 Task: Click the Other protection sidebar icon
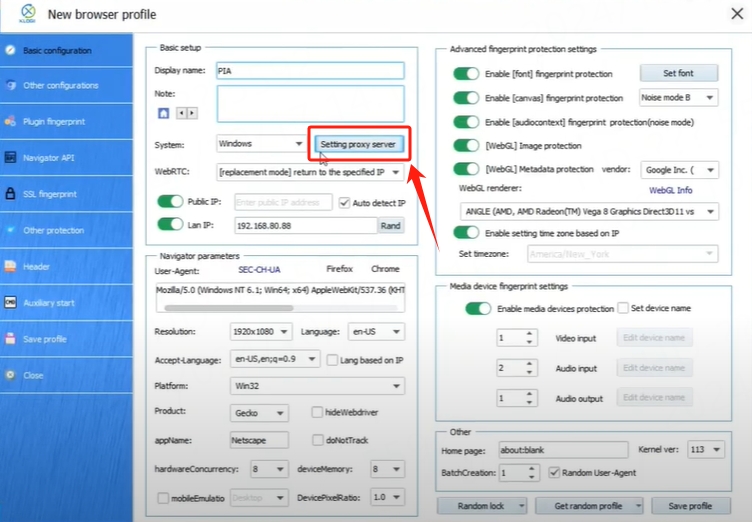(x=9, y=230)
